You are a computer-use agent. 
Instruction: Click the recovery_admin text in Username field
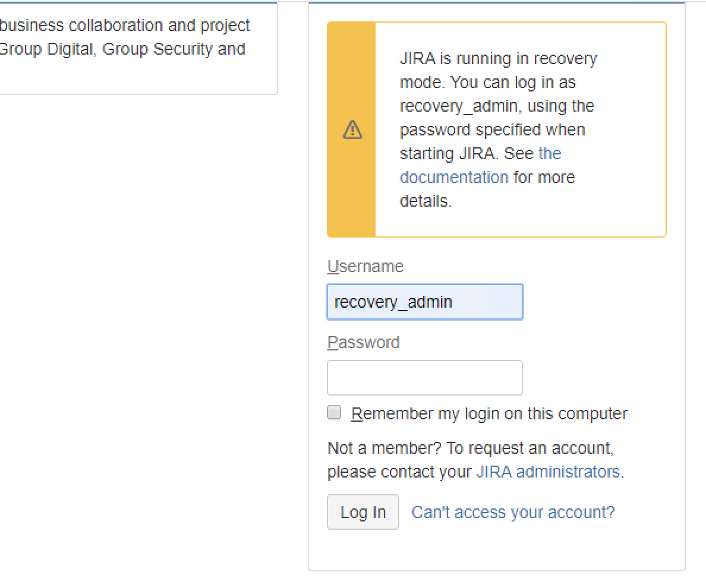pos(393,302)
